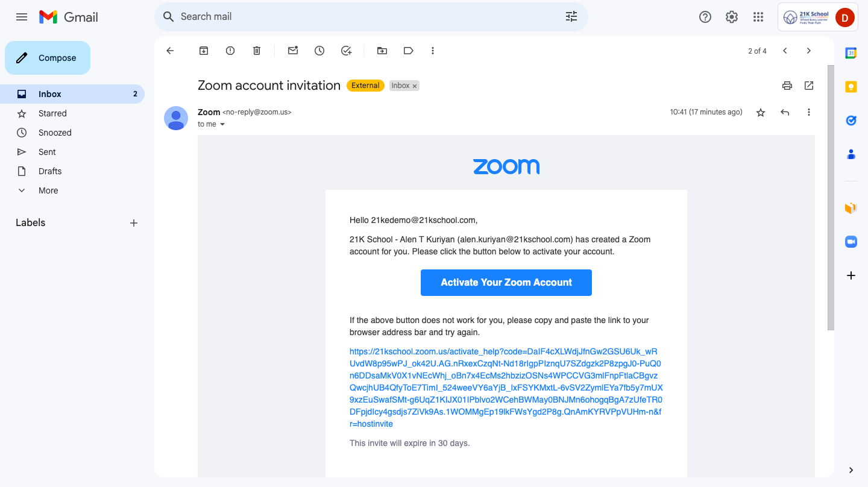
Task: Star the Zoom invitation message
Action: click(761, 112)
